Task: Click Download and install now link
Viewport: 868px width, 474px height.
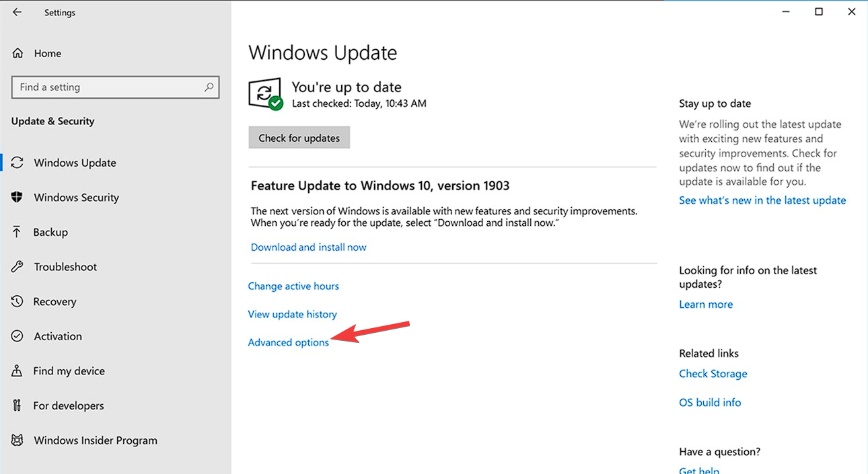Action: 308,247
